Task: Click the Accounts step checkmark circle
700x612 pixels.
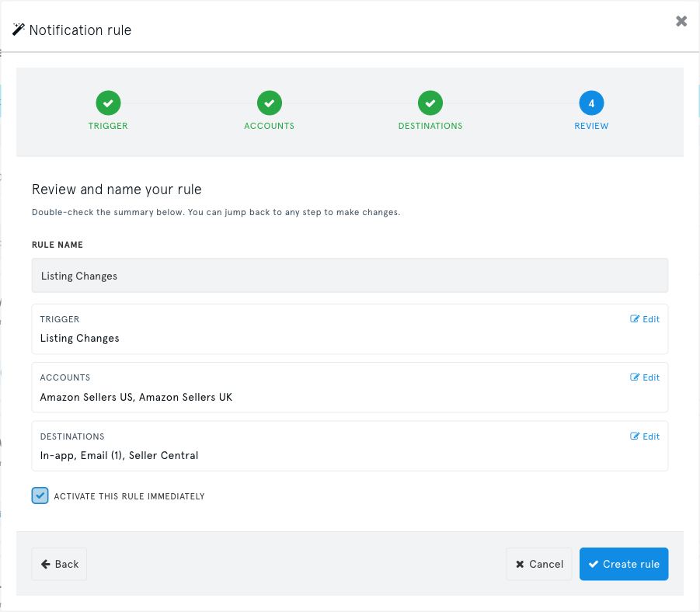Action: pos(269,103)
